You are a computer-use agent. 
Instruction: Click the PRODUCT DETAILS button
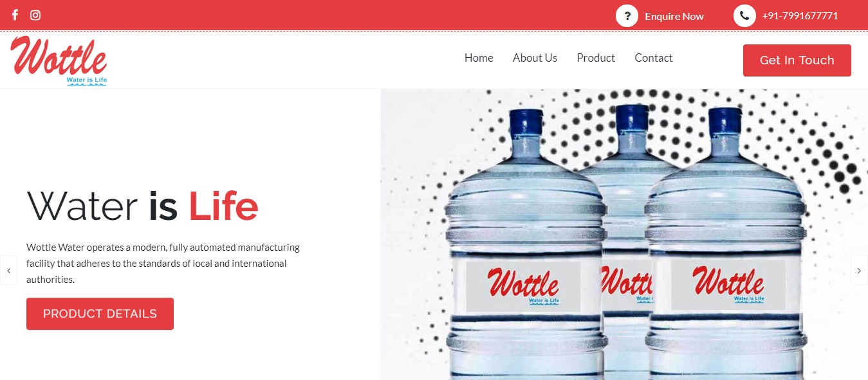[x=100, y=314]
